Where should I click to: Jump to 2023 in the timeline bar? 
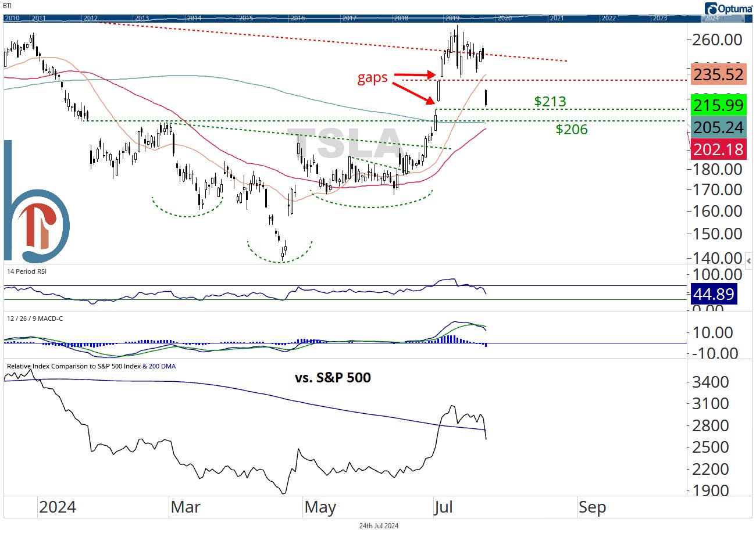click(x=660, y=18)
